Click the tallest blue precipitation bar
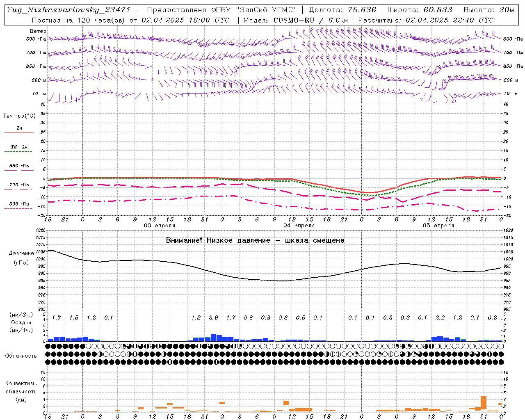 point(213,338)
